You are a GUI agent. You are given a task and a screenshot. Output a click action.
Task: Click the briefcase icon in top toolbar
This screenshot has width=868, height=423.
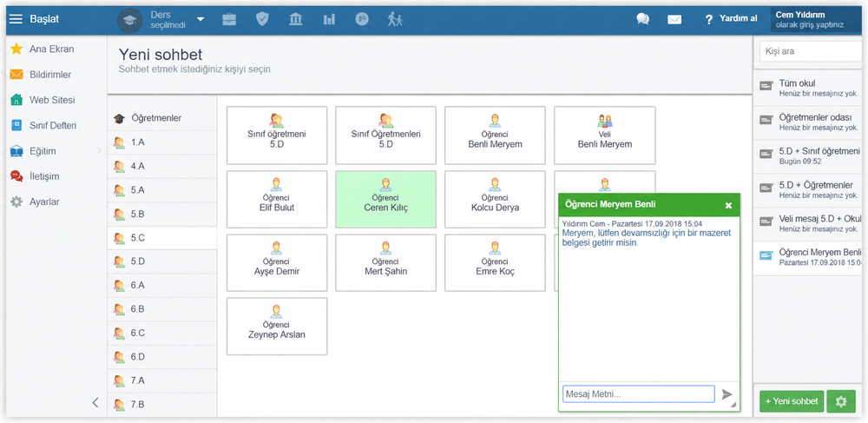pyautogui.click(x=228, y=19)
